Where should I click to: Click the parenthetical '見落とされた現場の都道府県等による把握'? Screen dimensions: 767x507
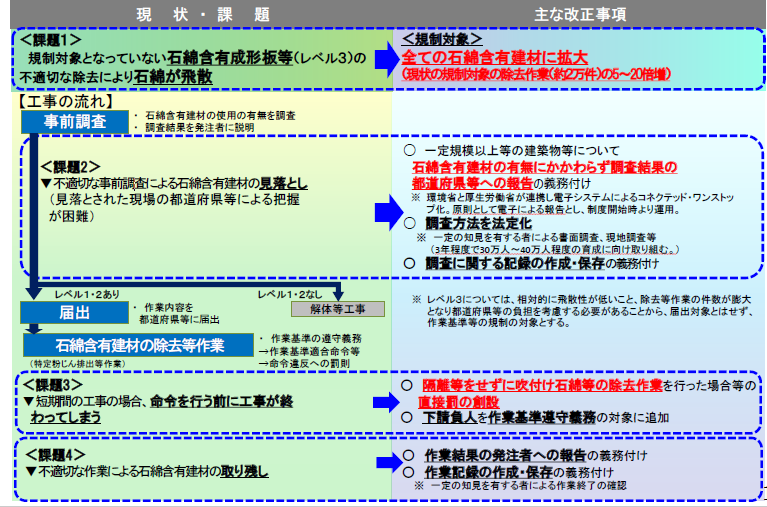coord(174,199)
